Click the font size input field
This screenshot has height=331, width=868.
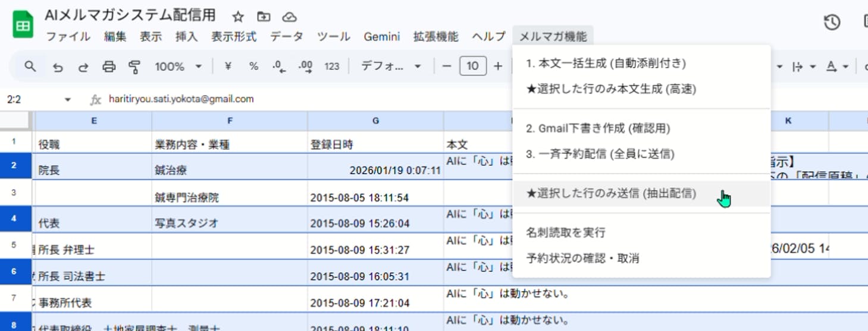pos(472,67)
